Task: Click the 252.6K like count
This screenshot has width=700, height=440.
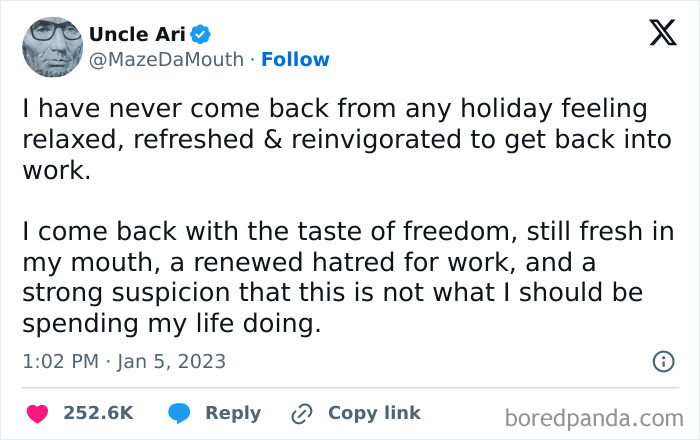Action: 99,413
